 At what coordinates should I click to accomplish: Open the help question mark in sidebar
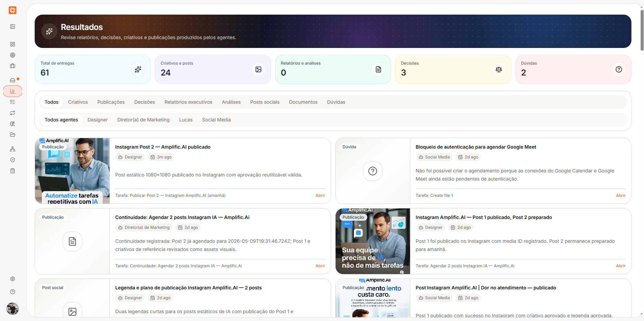click(x=13, y=292)
